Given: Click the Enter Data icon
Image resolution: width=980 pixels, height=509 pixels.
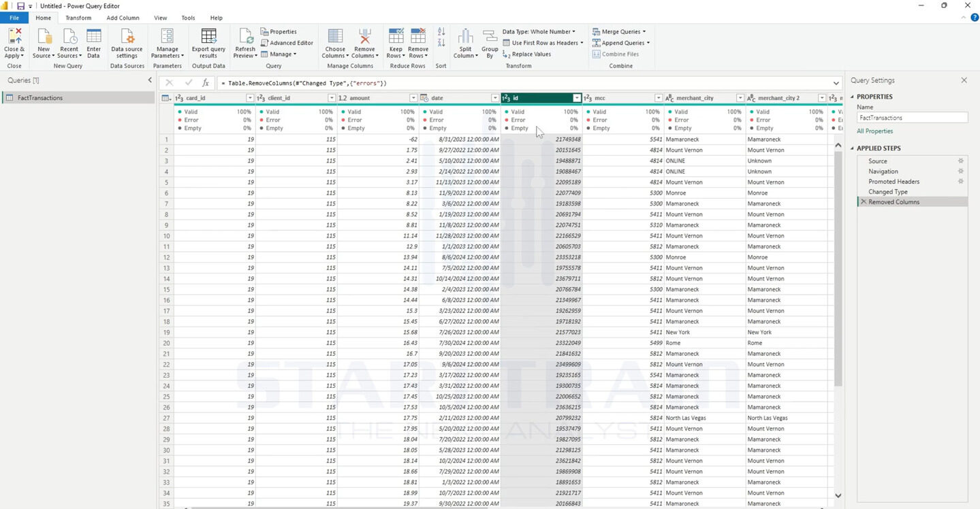Looking at the screenshot, I should [94, 36].
